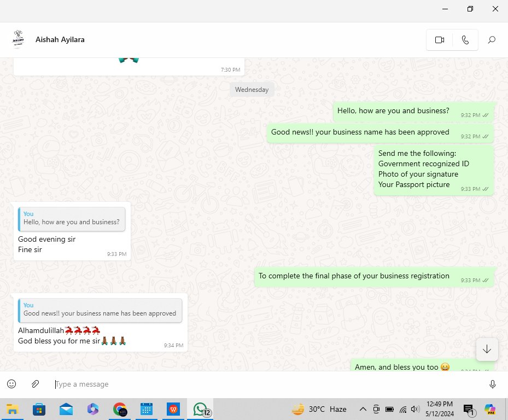
Task: Select 'Photo of your signature' line
Action: tap(418, 174)
